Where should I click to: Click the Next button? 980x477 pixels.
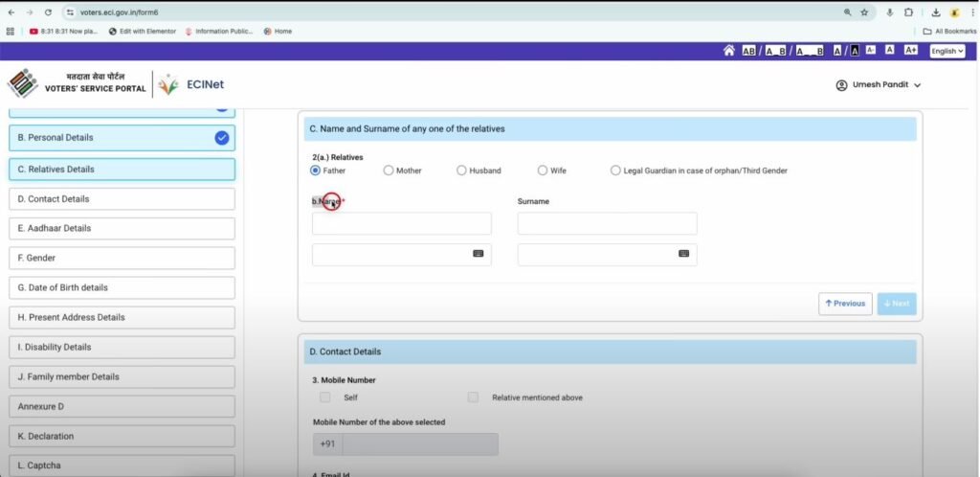896,304
